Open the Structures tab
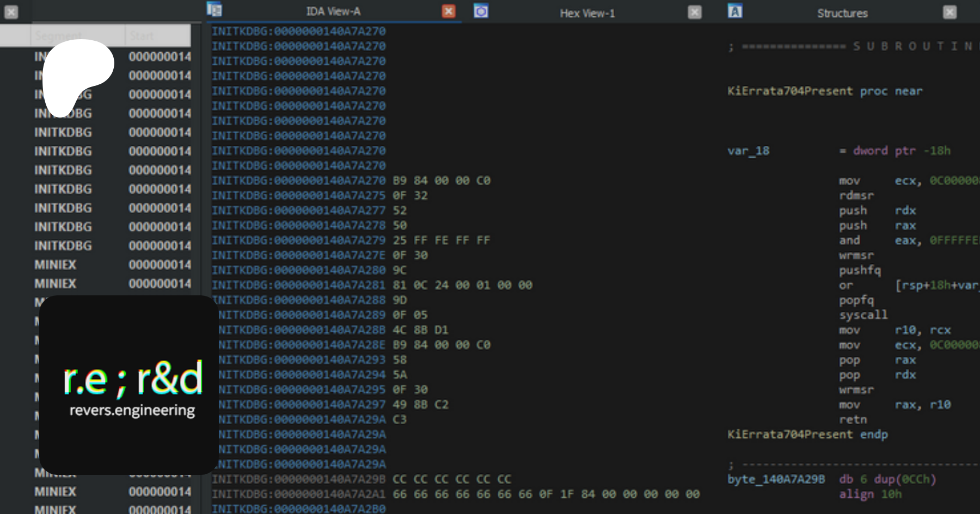This screenshot has width=980, height=514. (x=842, y=13)
